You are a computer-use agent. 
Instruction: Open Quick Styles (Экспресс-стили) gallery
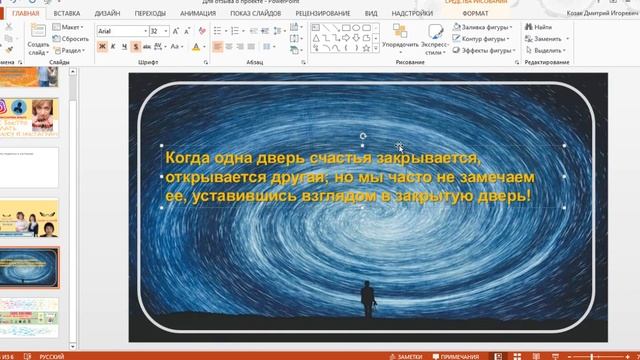(435, 39)
